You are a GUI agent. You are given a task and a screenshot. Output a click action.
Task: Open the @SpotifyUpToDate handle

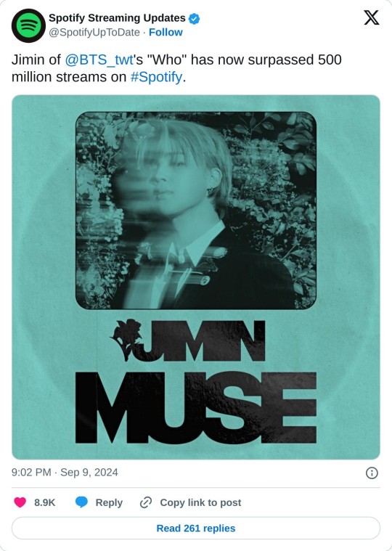click(x=94, y=33)
